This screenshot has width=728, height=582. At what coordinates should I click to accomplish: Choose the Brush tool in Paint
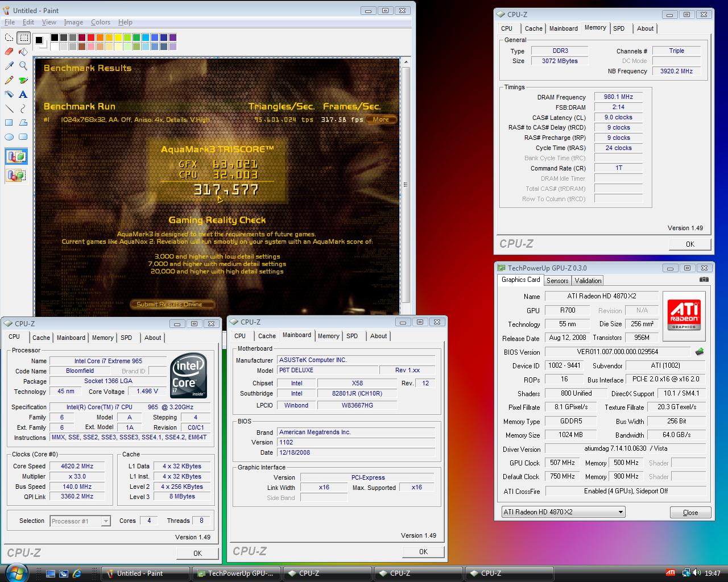23,80
